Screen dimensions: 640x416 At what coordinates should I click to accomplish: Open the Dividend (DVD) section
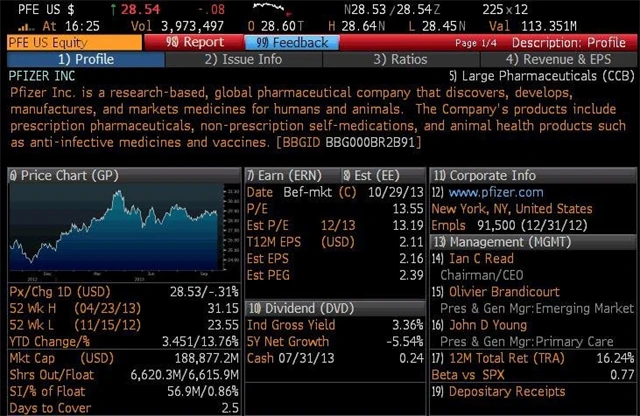[300, 307]
